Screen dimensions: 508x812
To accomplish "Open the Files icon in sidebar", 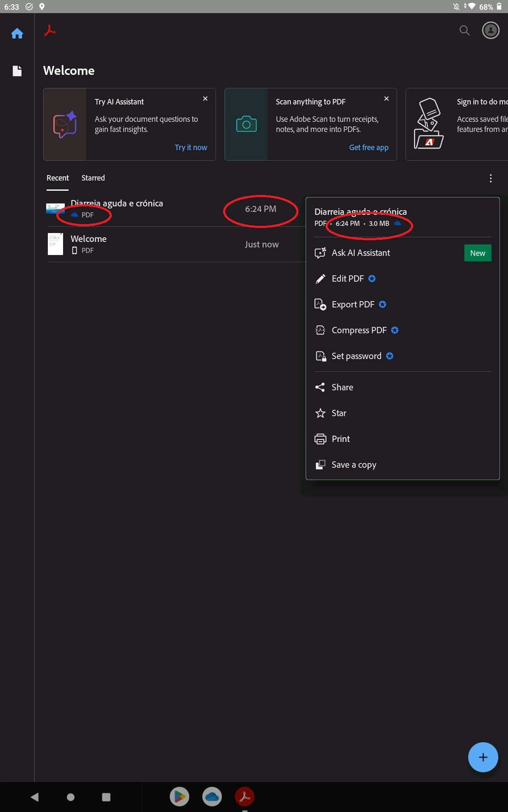I will [x=17, y=71].
